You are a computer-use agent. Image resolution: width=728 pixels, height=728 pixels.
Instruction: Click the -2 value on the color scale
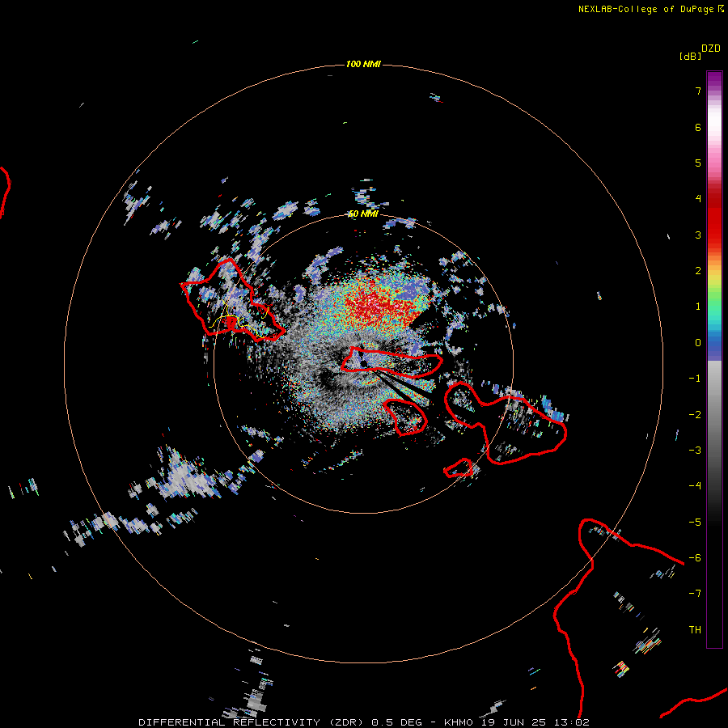point(695,415)
